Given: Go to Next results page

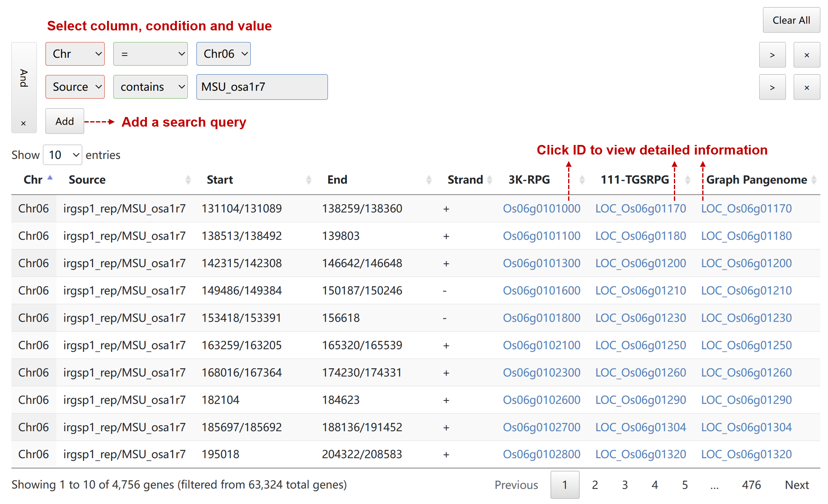Looking at the screenshot, I should coord(796,485).
